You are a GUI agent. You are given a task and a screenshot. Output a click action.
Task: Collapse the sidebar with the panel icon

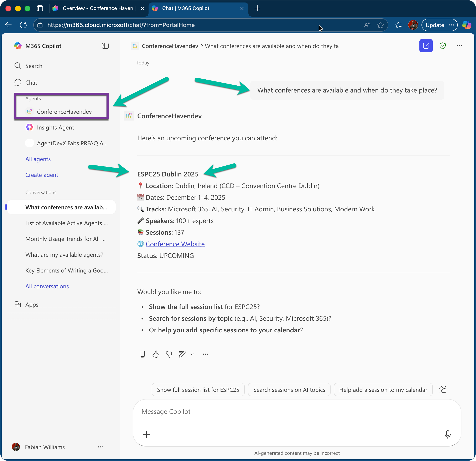pyautogui.click(x=105, y=46)
